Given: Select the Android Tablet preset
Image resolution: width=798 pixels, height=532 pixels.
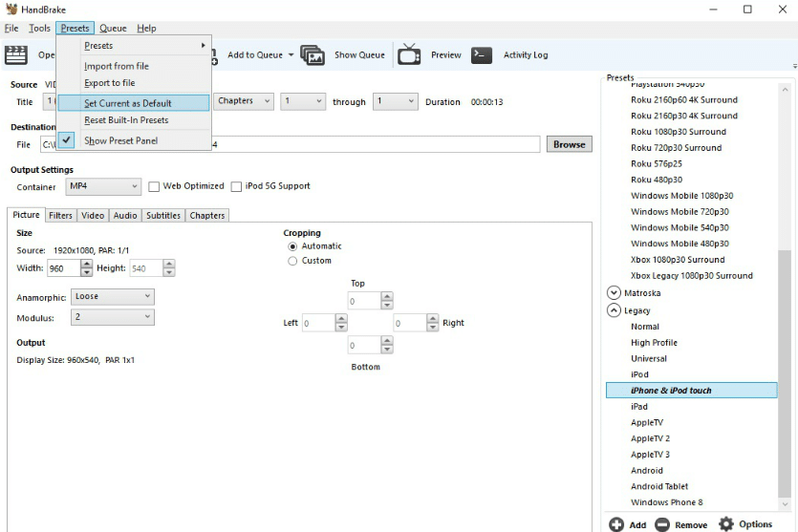Looking at the screenshot, I should tap(659, 487).
